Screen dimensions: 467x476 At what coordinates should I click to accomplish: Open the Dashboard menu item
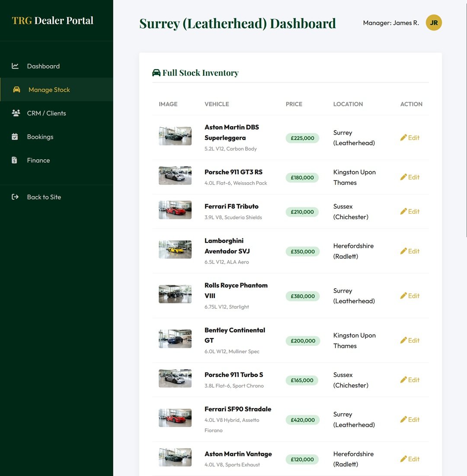click(x=57, y=66)
